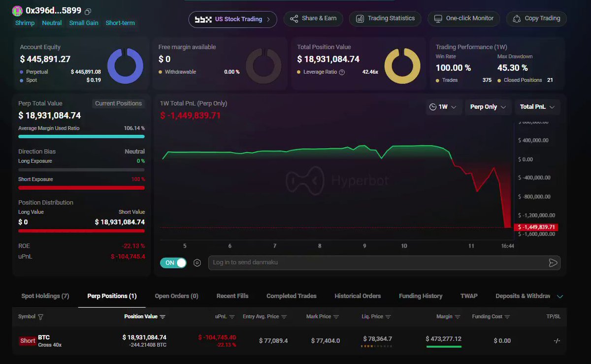The image size is (591, 364).
Task: Sort by Margin column icon
Action: pos(458,317)
